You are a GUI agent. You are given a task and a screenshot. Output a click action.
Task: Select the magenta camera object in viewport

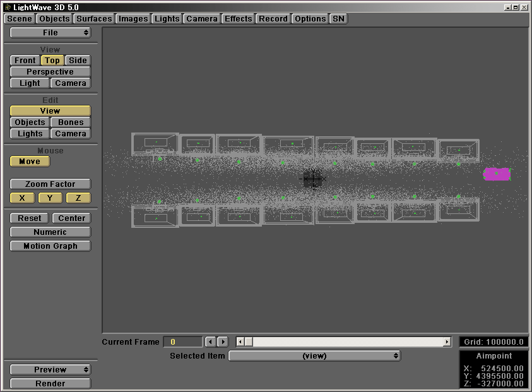[497, 174]
